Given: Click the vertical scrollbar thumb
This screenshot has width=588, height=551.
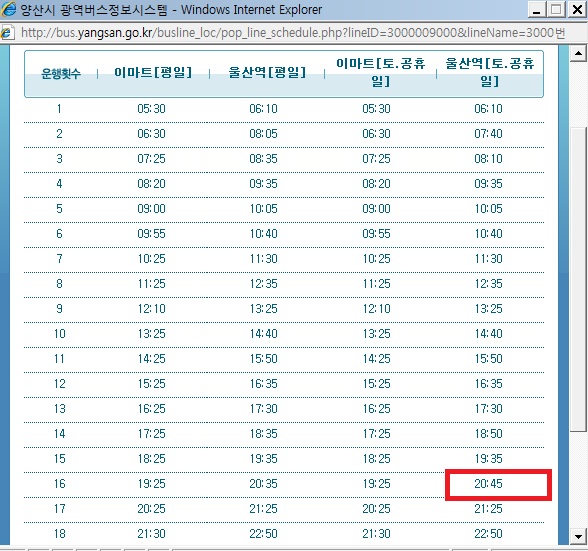Looking at the screenshot, I should pos(578,279).
